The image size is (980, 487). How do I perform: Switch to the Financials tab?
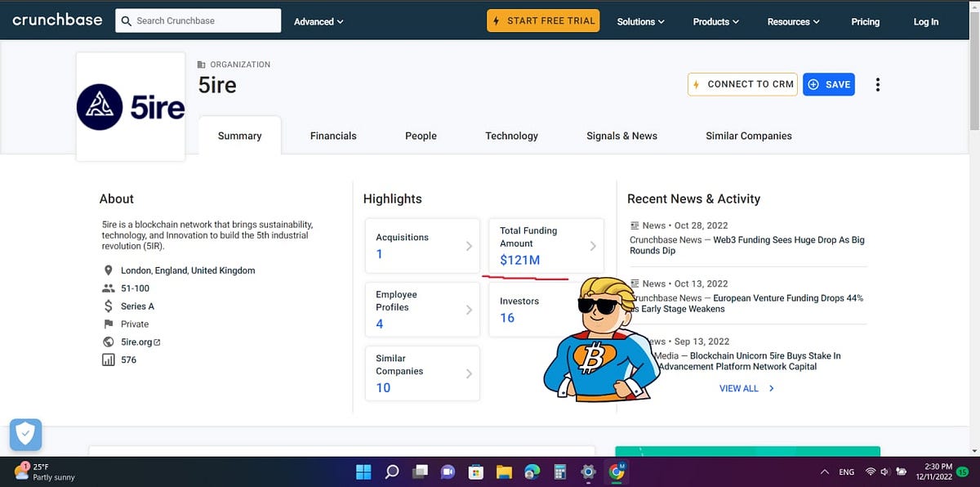coord(333,136)
